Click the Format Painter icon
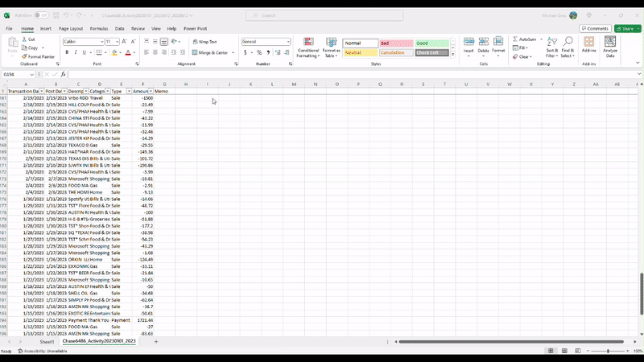Screen dimensions: 644x362 coord(24,56)
